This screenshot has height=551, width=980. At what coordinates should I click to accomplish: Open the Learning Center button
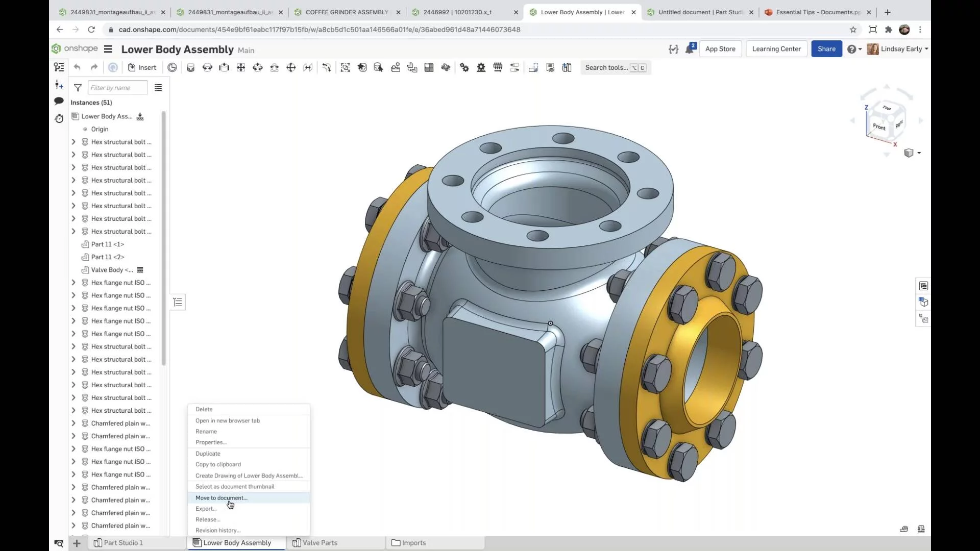[x=776, y=49]
